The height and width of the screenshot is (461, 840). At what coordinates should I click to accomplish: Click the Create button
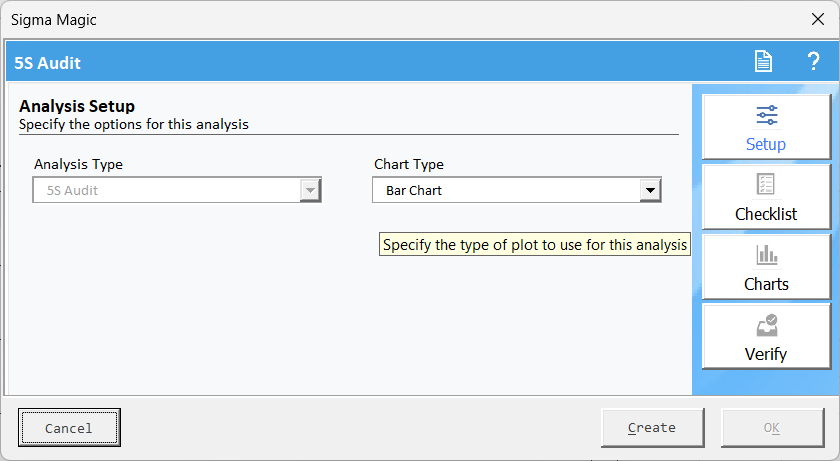[x=652, y=427]
